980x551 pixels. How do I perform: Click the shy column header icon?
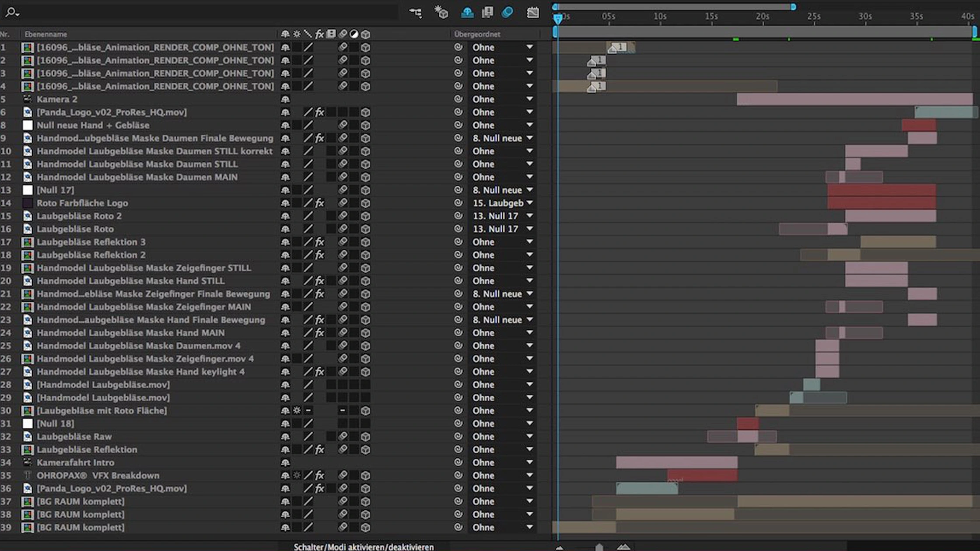tap(285, 34)
